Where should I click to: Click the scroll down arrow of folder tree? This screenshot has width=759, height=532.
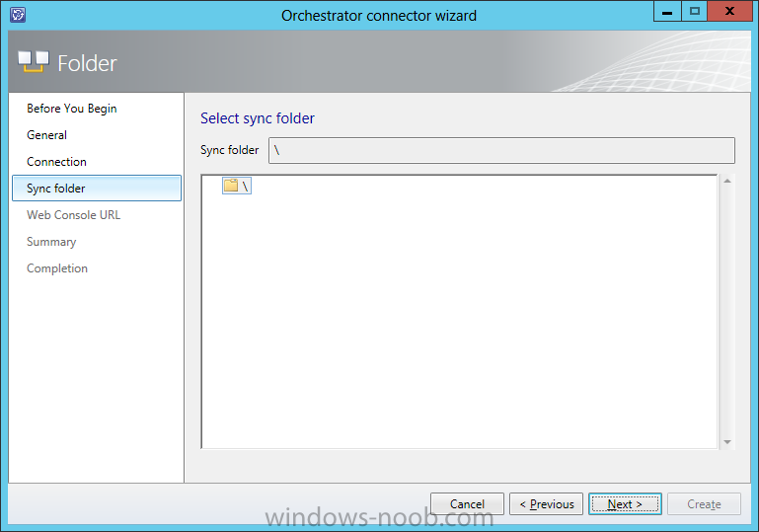727,442
